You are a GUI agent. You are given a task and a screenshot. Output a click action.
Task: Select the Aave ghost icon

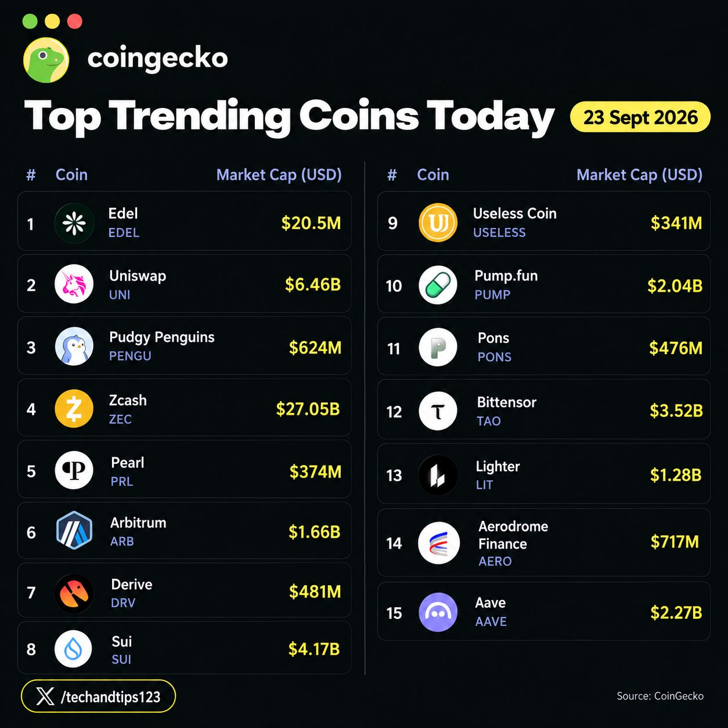438,612
